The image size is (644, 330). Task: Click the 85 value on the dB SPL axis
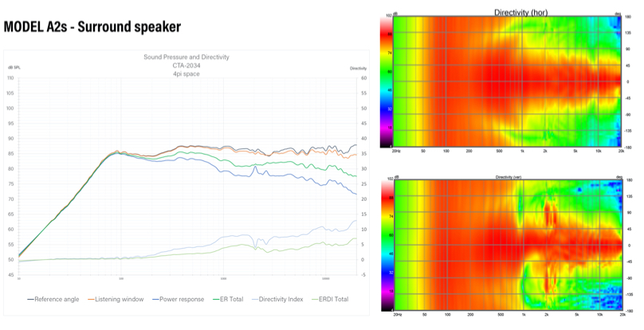tap(11, 154)
